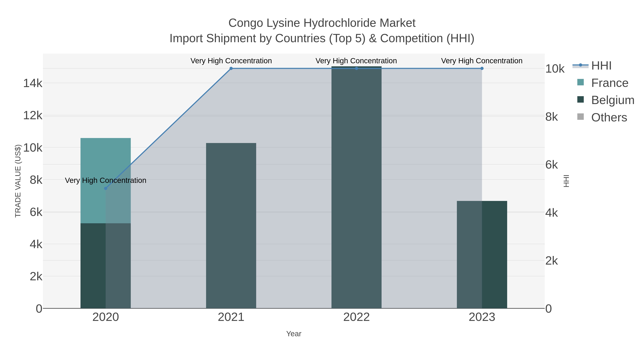Click the vertical HHI axis title

[x=566, y=181]
